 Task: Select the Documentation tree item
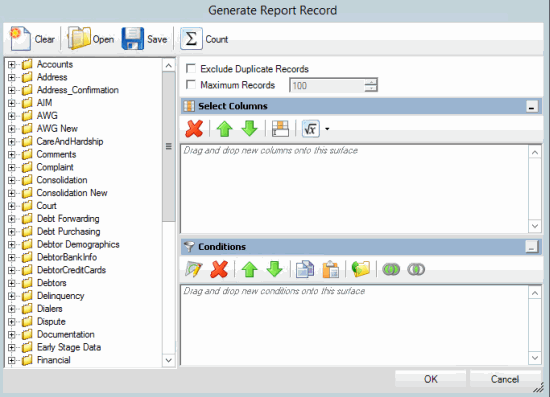[x=66, y=335]
